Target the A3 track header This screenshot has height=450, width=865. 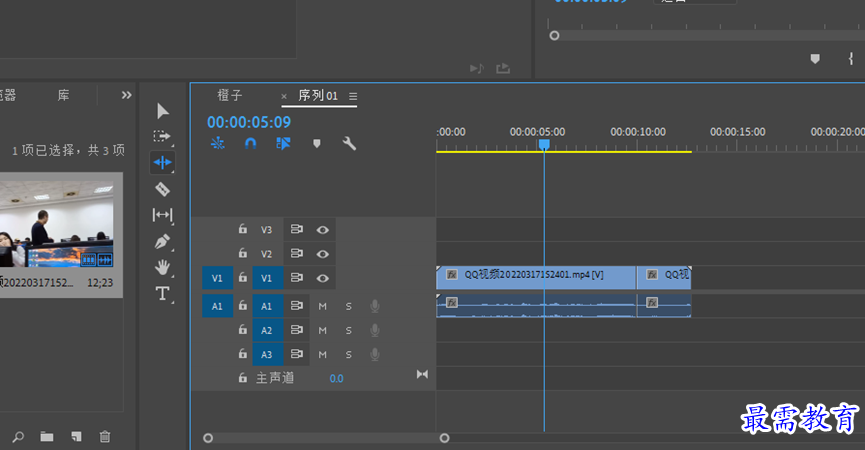point(268,355)
